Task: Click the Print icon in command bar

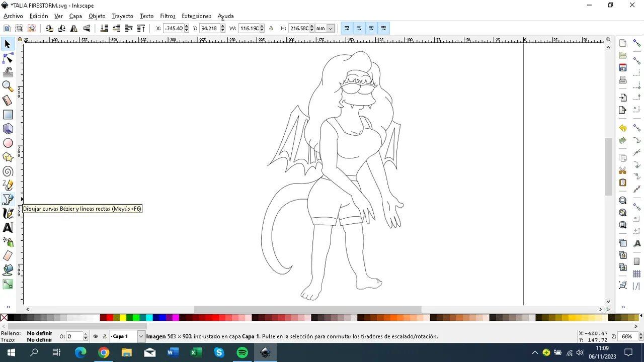Action: [623, 80]
